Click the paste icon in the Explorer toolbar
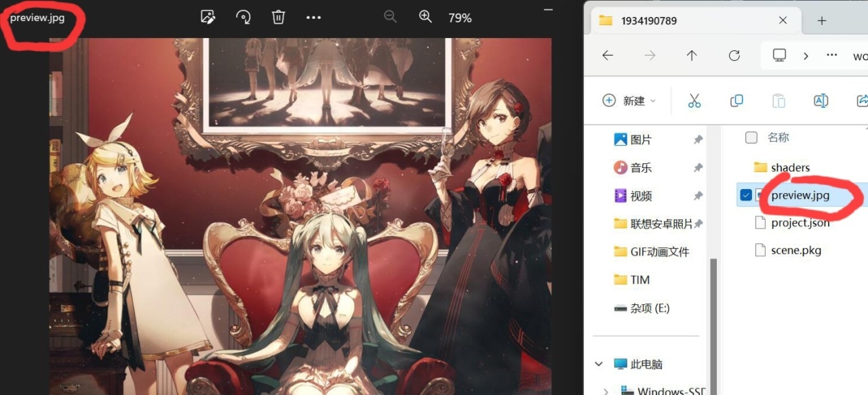Image resolution: width=868 pixels, height=395 pixels. pos(778,101)
